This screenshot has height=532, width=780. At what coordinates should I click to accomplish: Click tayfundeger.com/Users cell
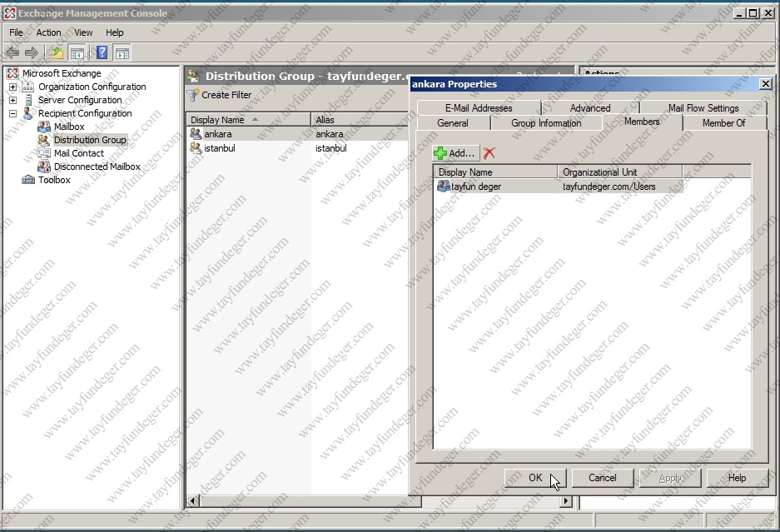point(609,186)
